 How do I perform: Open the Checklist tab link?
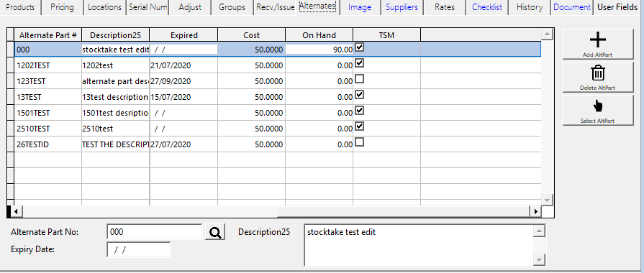tap(487, 7)
